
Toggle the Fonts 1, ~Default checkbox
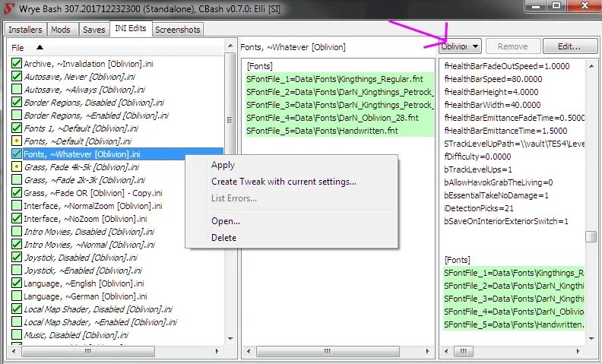pyautogui.click(x=17, y=128)
